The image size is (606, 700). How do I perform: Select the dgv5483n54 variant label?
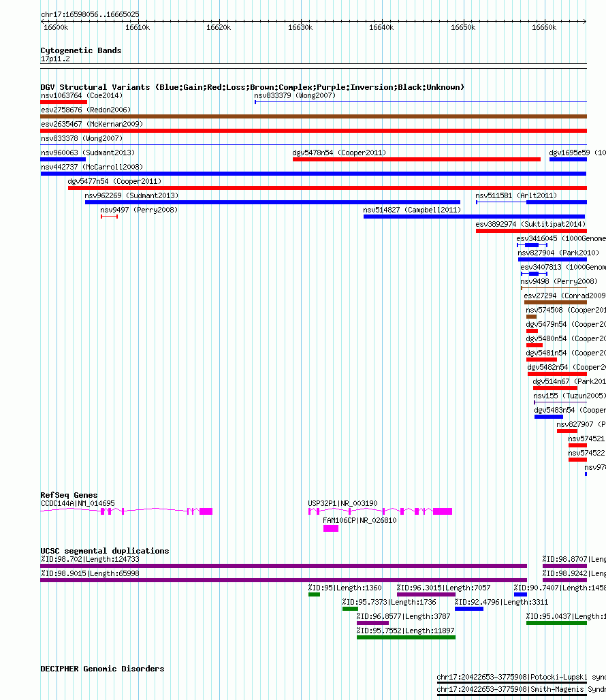(x=570, y=410)
